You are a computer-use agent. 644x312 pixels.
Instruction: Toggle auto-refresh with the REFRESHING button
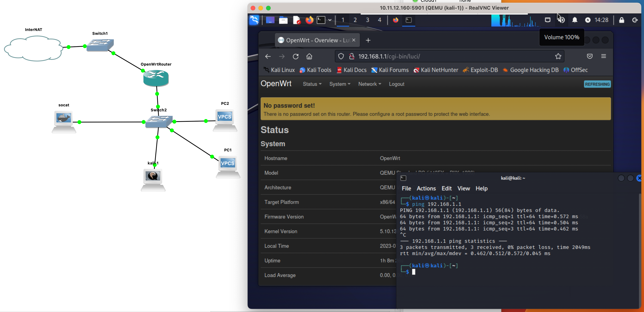coord(597,84)
